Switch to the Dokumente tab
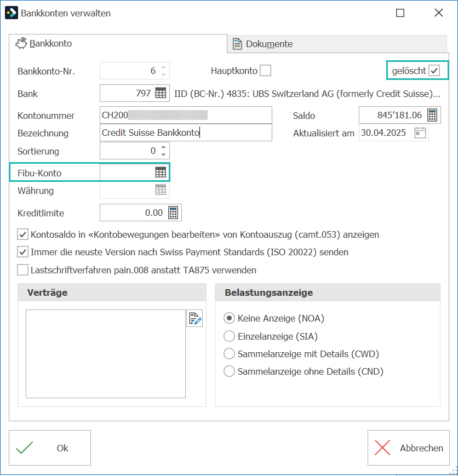This screenshot has height=476, width=458. [337, 44]
